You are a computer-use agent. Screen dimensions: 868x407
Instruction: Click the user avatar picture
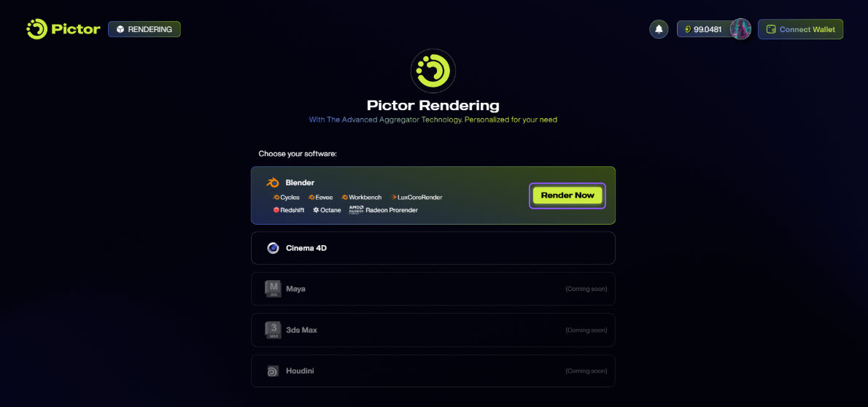pos(740,29)
